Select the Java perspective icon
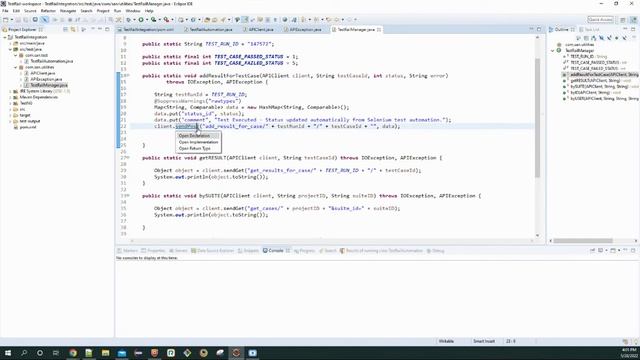This screenshot has height=360, width=640. [633, 20]
